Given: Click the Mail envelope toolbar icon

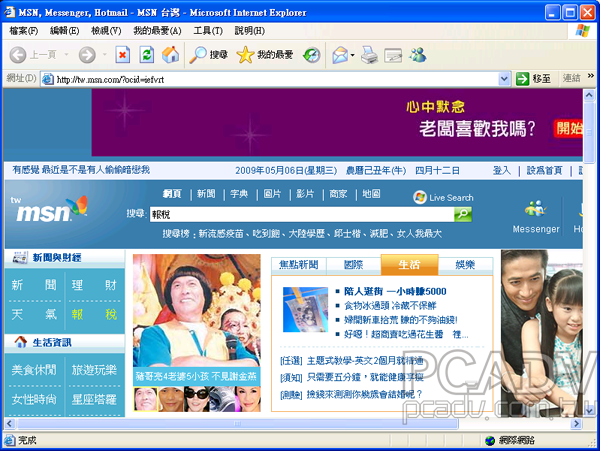Looking at the screenshot, I should click(x=340, y=55).
